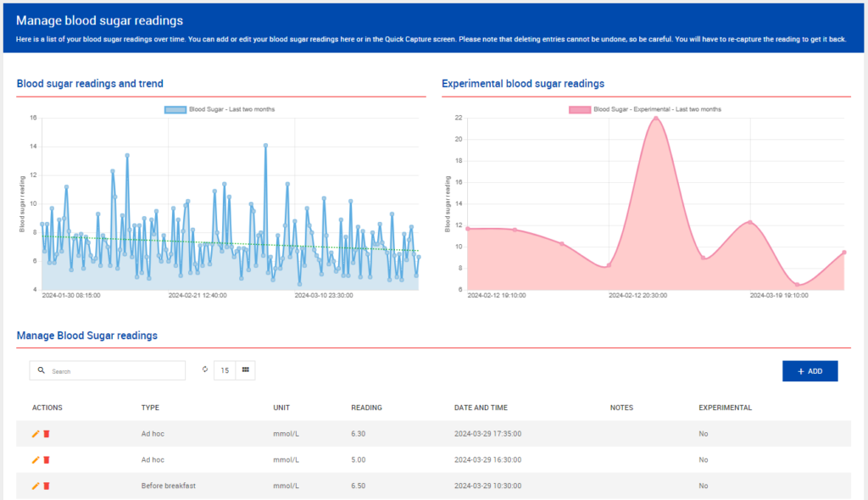Image resolution: width=868 pixels, height=500 pixels.
Task: Focus the Search input field
Action: click(x=108, y=370)
